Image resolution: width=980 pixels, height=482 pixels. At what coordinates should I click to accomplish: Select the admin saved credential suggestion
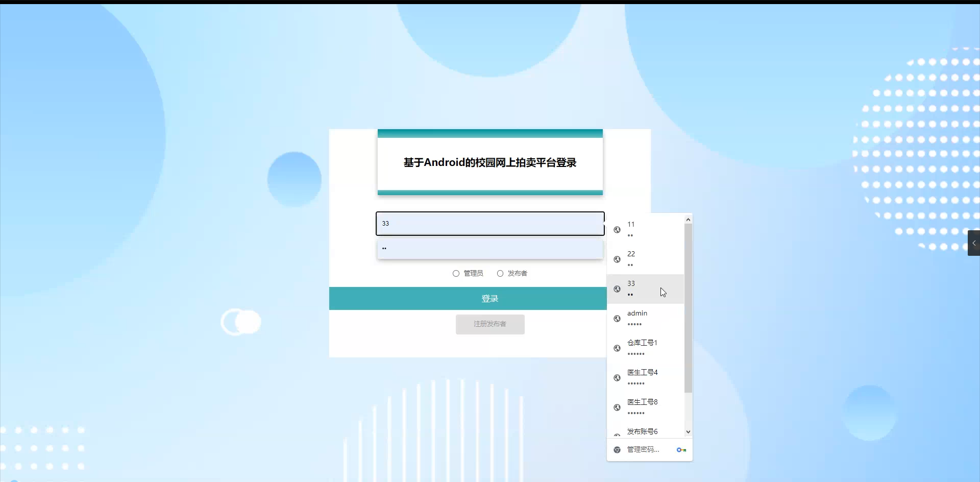click(x=646, y=319)
